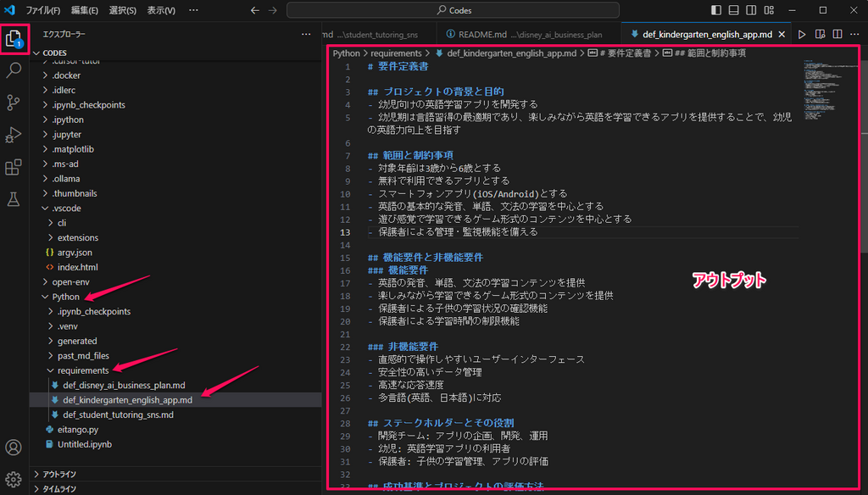Toggle the primary side bar layout icon

[x=716, y=10]
